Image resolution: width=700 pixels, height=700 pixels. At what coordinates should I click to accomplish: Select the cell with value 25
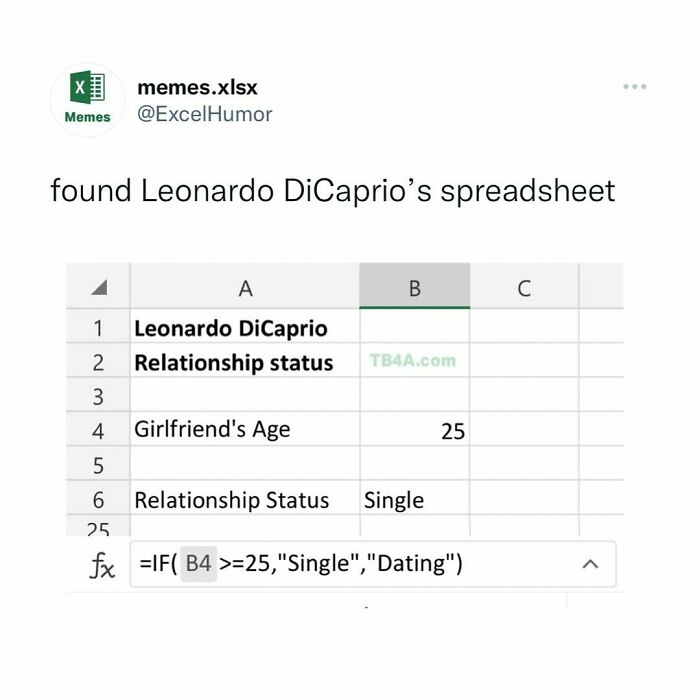click(x=414, y=431)
